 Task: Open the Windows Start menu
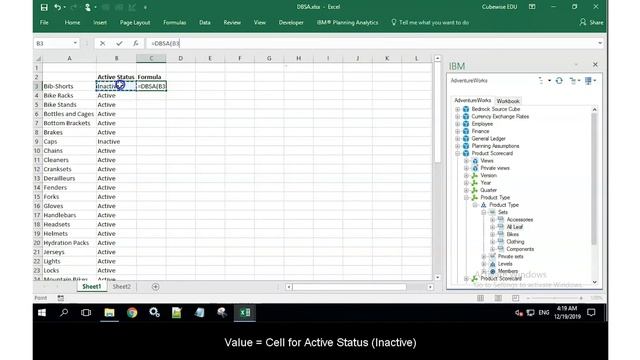coord(42,313)
